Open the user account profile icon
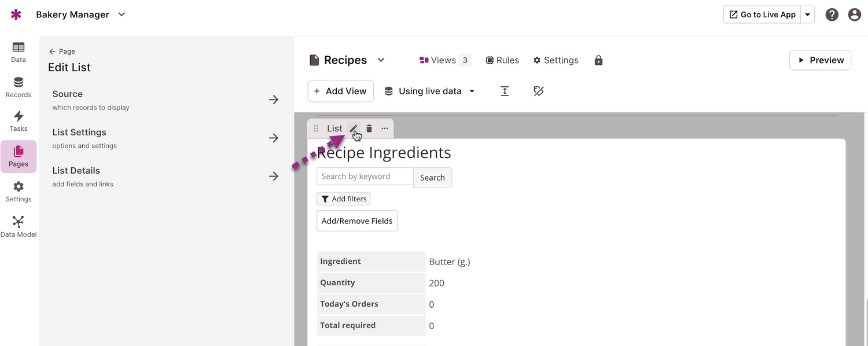The width and height of the screenshot is (868, 346). tap(855, 15)
